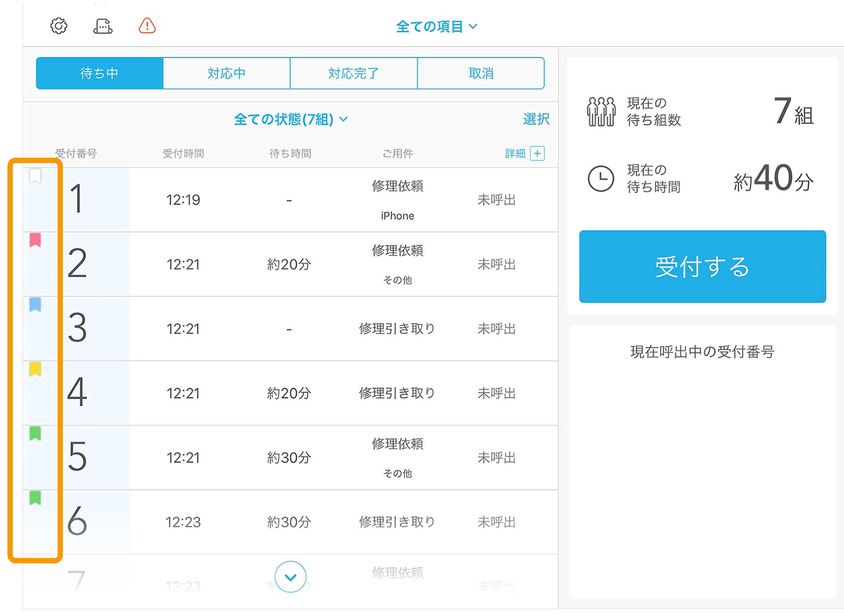Viewport: 844px width, 616px height.
Task: Click the 選択 selection link
Action: tap(536, 119)
